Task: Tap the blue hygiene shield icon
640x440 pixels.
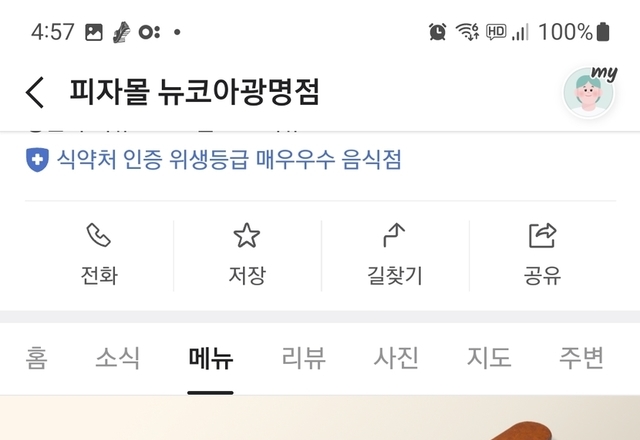Action: pos(37,160)
